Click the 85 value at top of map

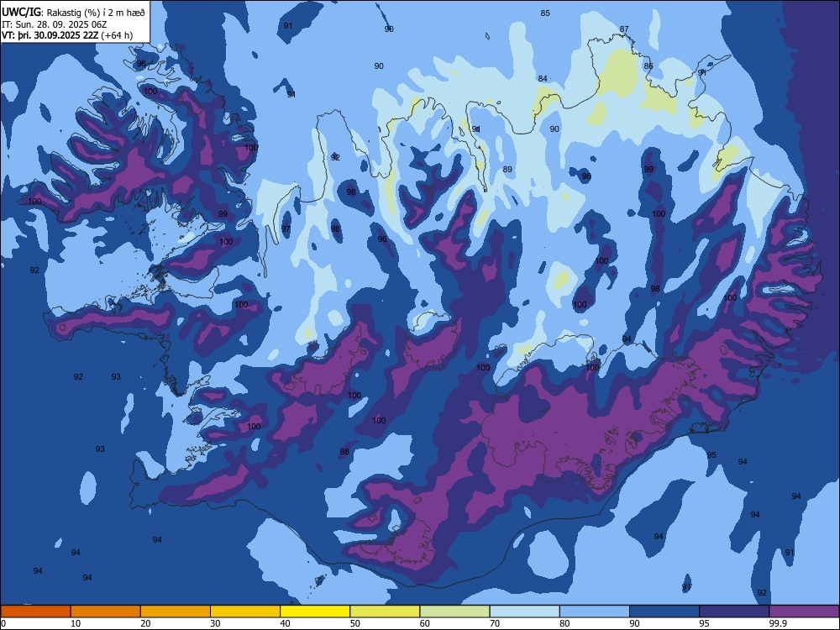pyautogui.click(x=545, y=13)
